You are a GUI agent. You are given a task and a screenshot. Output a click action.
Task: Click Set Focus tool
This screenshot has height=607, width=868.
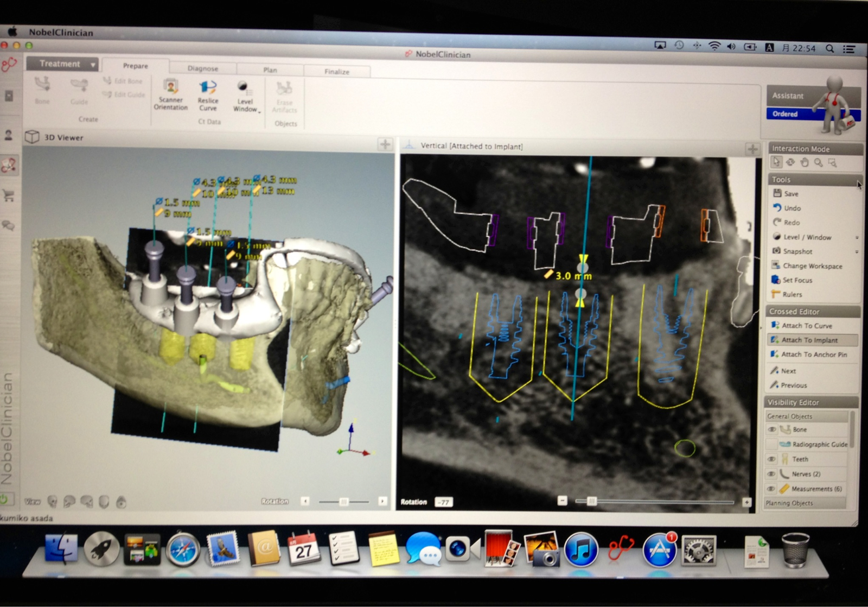tap(792, 280)
